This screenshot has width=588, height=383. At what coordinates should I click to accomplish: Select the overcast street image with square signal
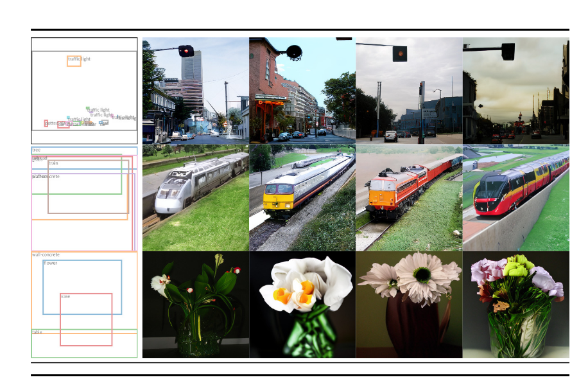pyautogui.click(x=409, y=91)
